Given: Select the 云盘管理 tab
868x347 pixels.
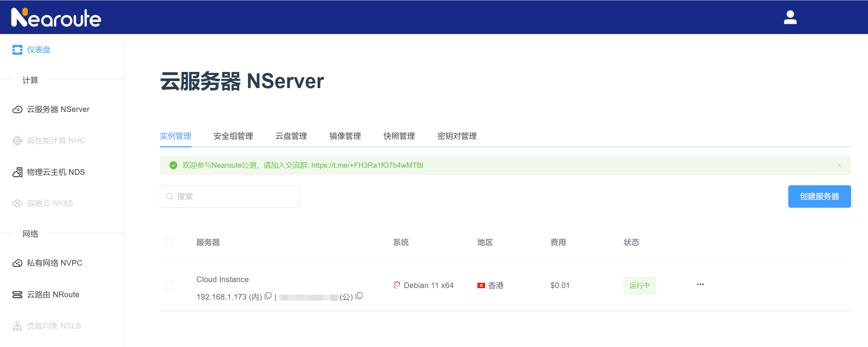Looking at the screenshot, I should [291, 136].
